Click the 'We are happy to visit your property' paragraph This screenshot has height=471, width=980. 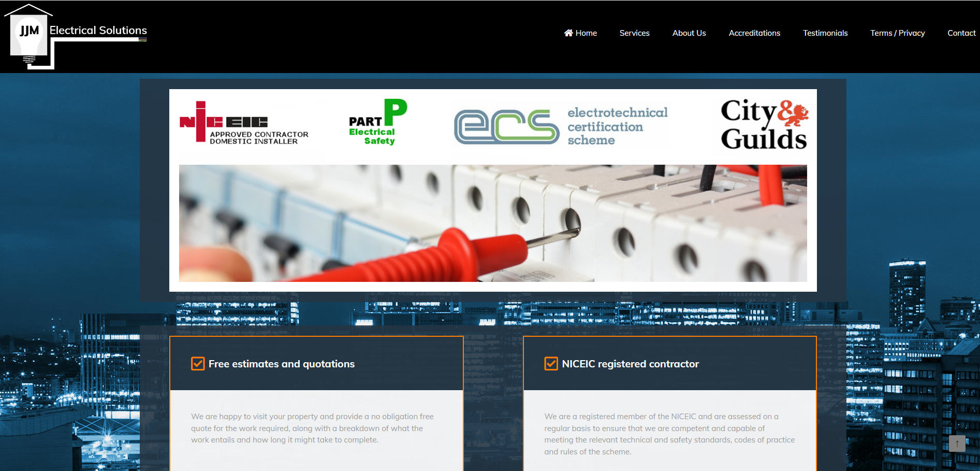[x=313, y=428]
